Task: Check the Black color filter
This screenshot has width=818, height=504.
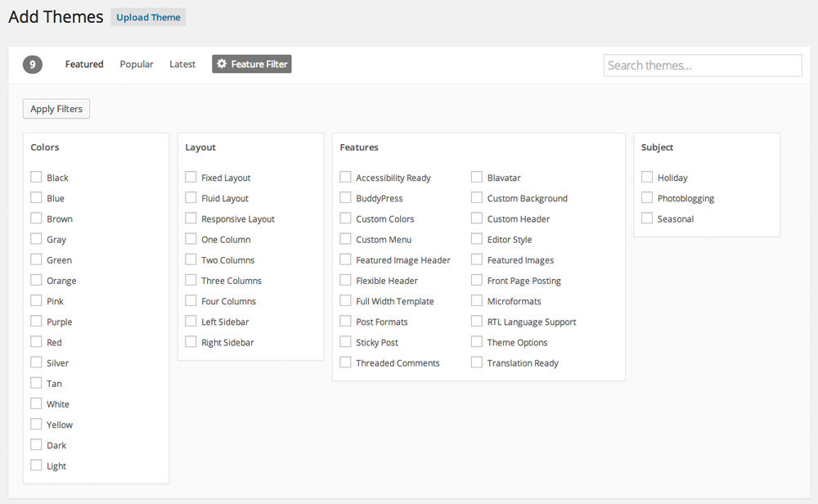Action: (x=36, y=177)
